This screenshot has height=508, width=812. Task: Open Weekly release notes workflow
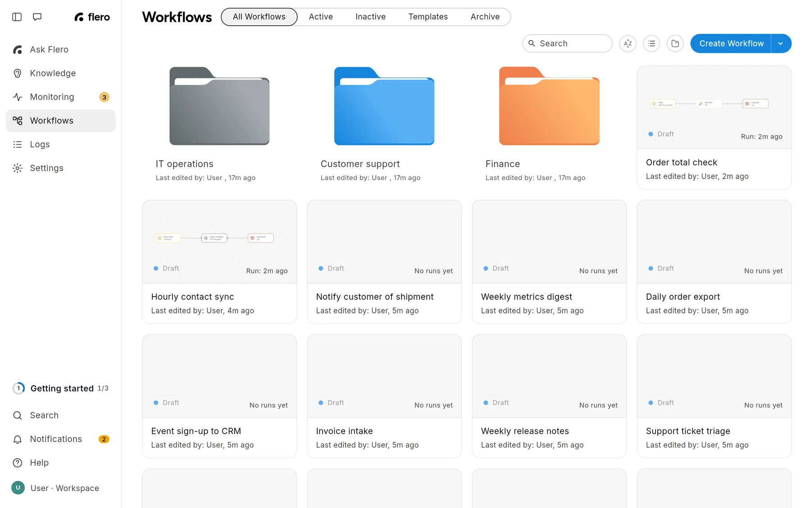549,396
